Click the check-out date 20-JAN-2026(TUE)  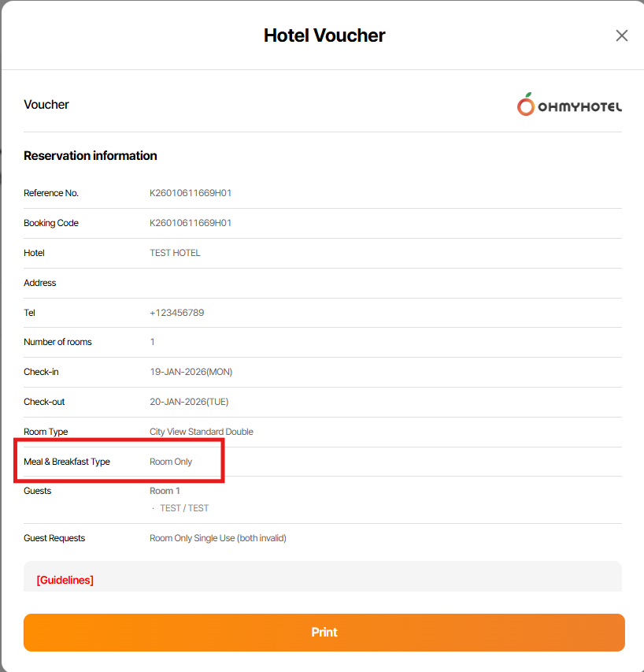(x=189, y=402)
